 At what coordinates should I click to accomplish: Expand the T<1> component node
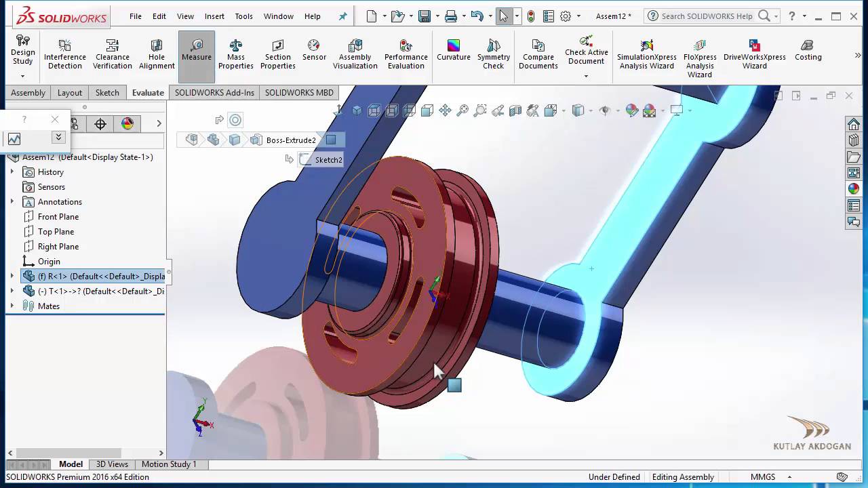[12, 291]
